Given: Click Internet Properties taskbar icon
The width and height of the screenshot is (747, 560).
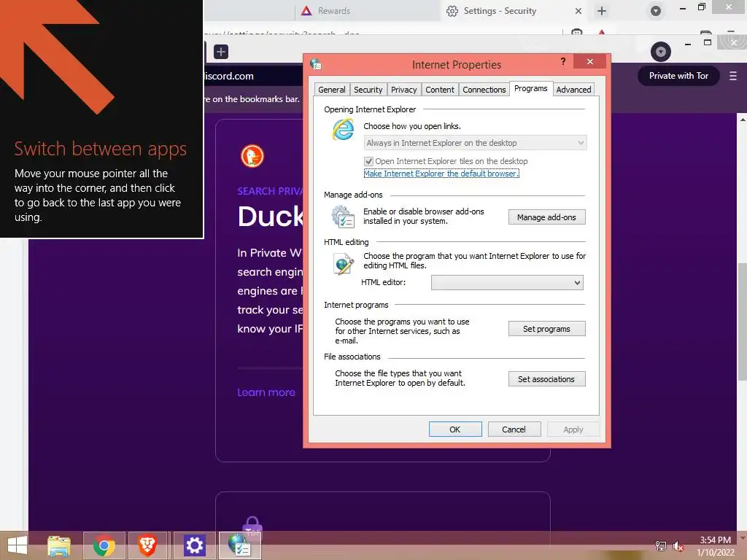Looking at the screenshot, I should [239, 545].
